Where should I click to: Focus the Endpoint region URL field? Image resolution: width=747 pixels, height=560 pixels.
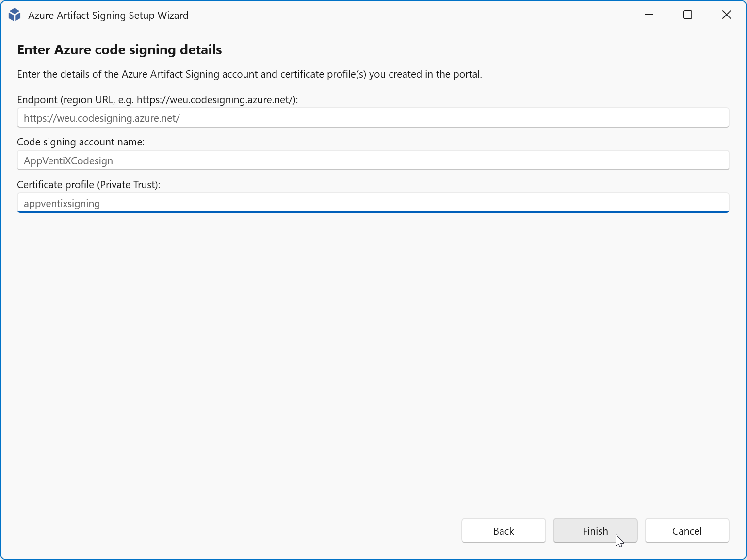(x=373, y=118)
